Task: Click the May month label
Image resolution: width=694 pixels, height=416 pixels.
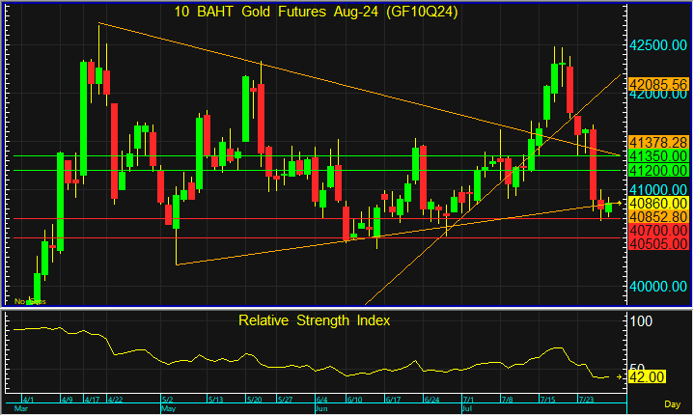Action: [x=167, y=409]
